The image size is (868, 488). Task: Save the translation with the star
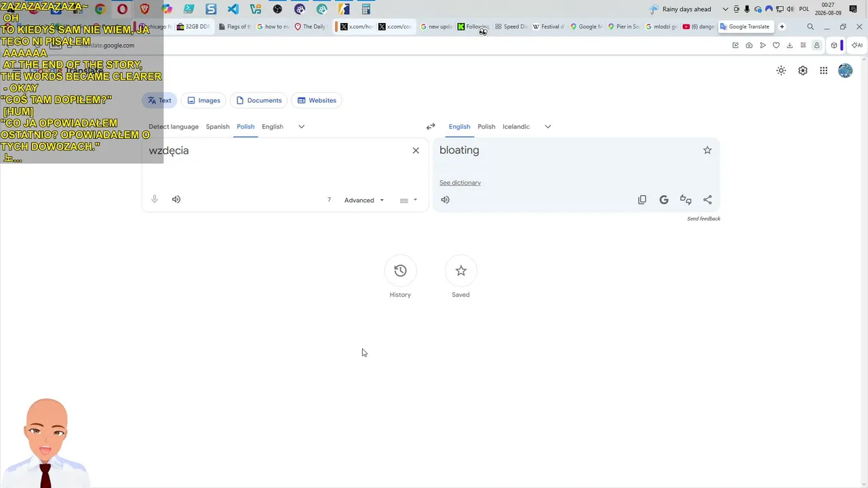click(707, 150)
